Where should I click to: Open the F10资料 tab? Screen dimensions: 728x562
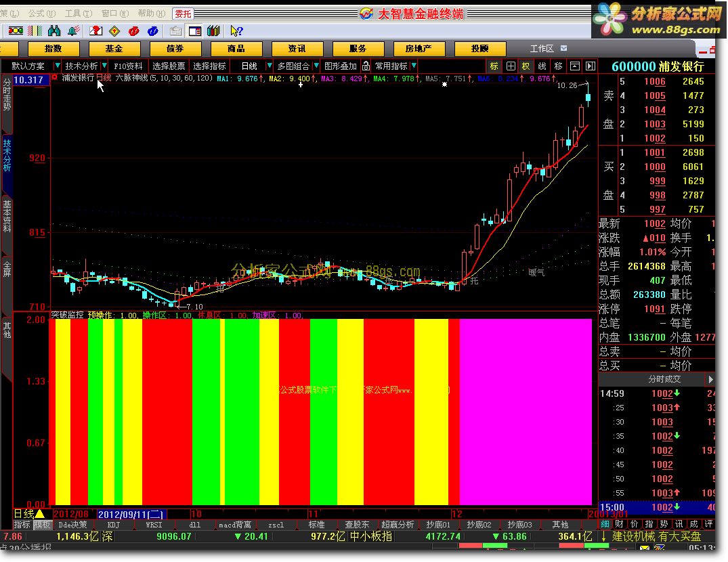pyautogui.click(x=128, y=66)
